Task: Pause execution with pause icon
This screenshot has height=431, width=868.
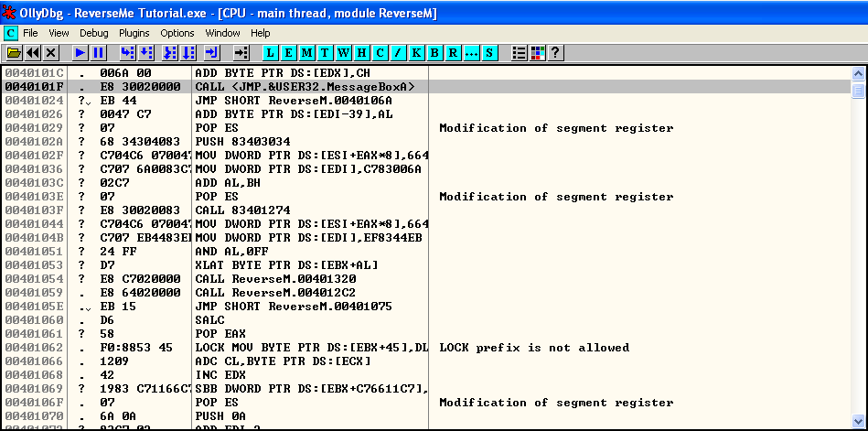Action: point(99,53)
